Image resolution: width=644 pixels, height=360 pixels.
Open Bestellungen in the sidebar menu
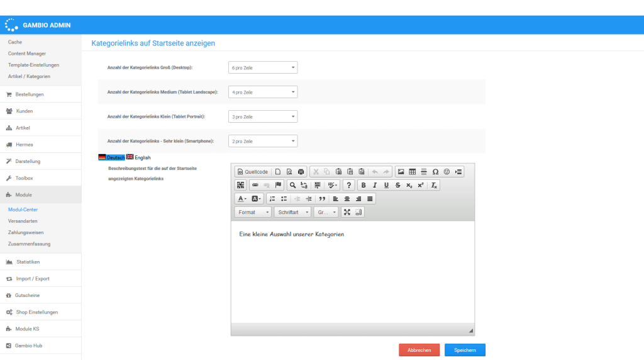click(30, 94)
